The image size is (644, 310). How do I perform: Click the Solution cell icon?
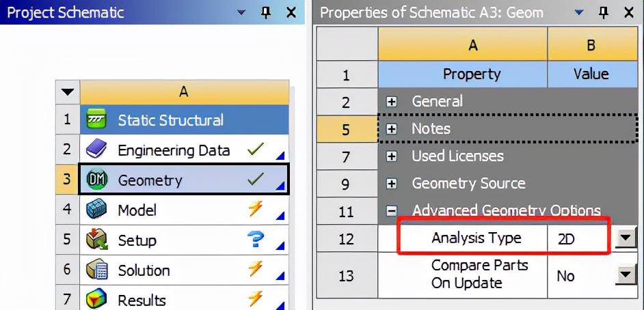(x=95, y=270)
